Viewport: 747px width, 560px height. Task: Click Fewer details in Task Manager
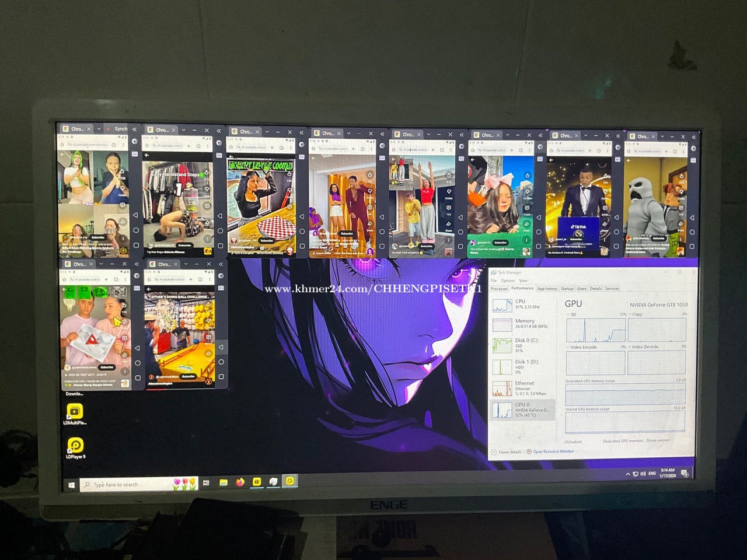tap(509, 452)
